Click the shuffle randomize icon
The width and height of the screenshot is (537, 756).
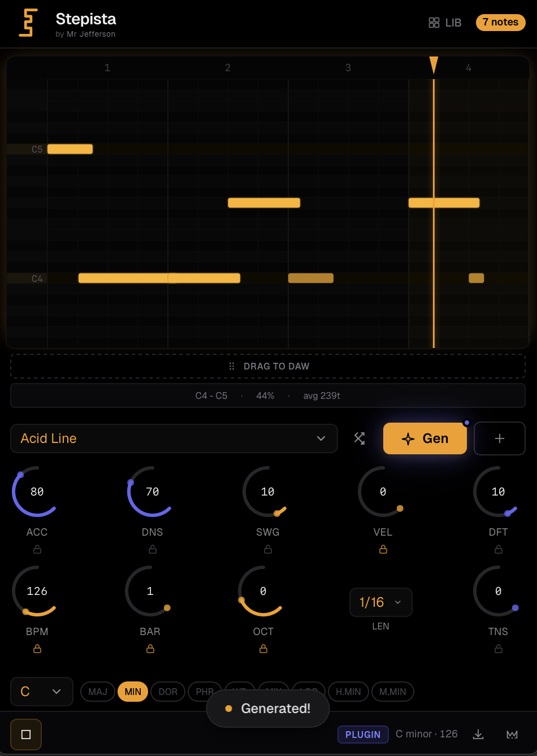point(360,438)
